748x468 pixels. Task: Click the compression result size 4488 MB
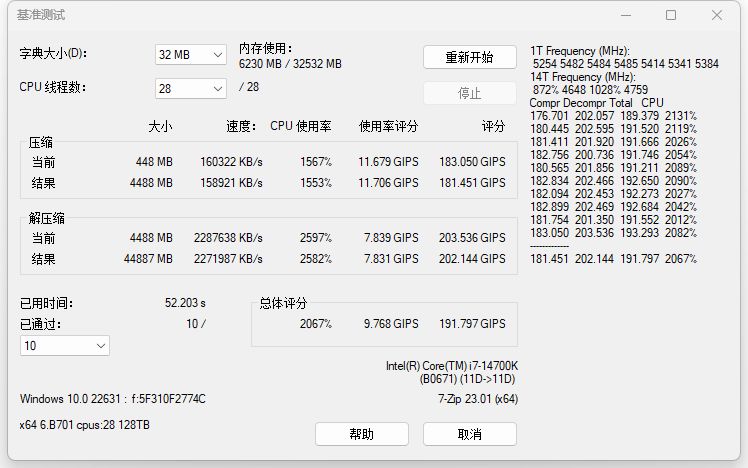click(151, 183)
